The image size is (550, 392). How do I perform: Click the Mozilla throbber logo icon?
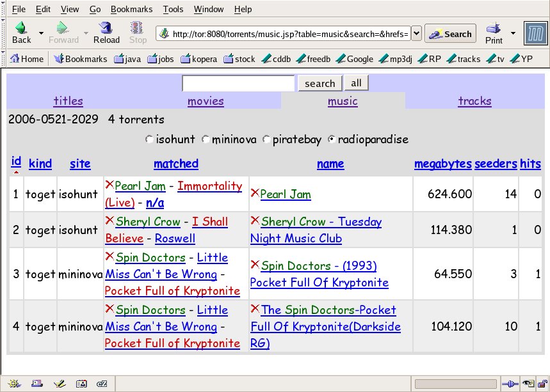click(x=535, y=34)
